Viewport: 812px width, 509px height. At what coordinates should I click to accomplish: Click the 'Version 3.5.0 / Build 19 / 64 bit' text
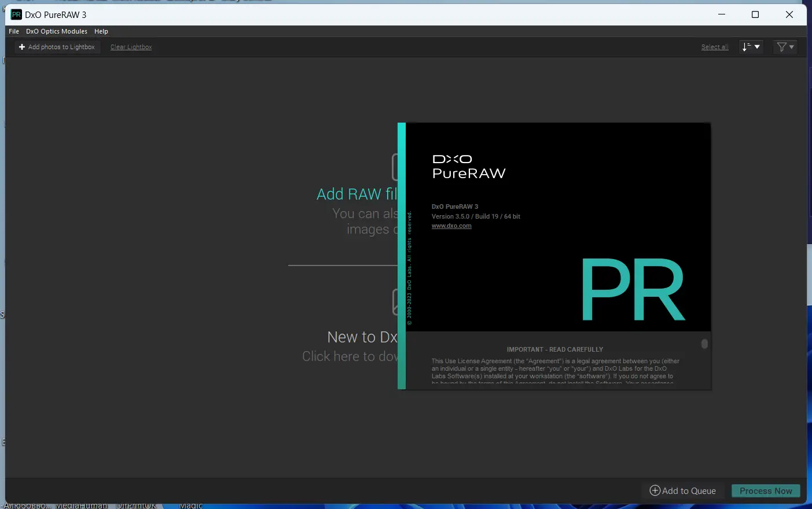click(x=476, y=216)
